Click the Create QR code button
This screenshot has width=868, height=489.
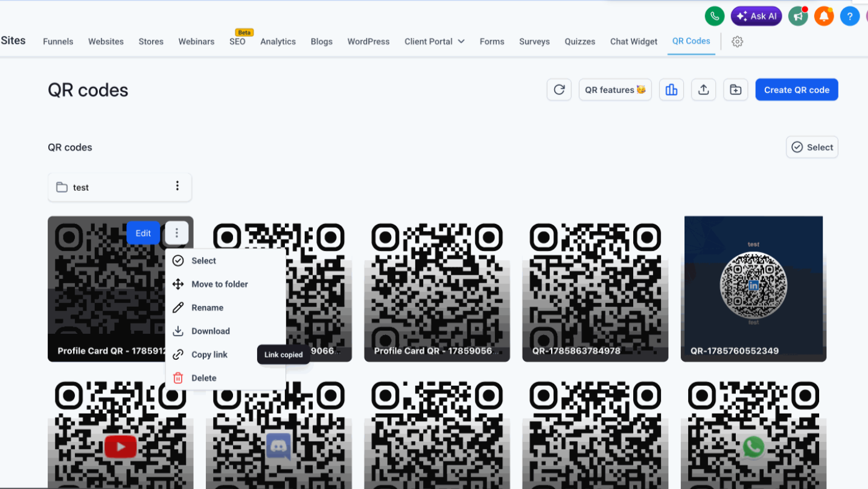(797, 90)
